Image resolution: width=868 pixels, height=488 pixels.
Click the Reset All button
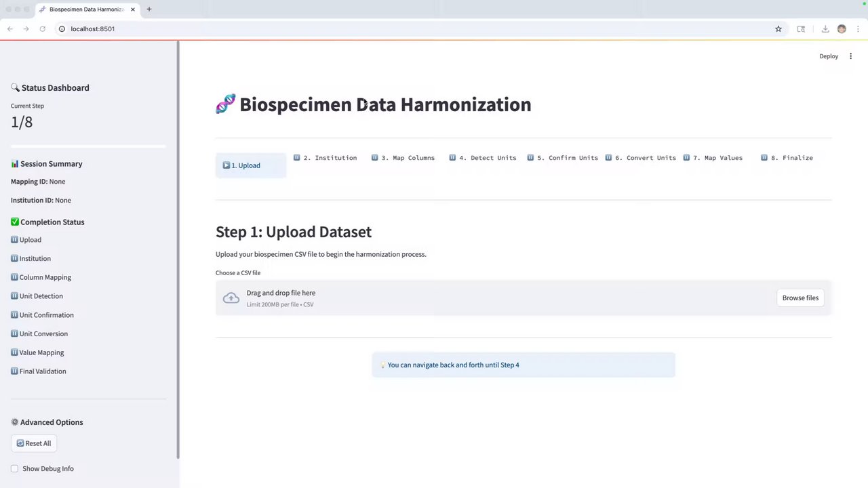tap(34, 443)
